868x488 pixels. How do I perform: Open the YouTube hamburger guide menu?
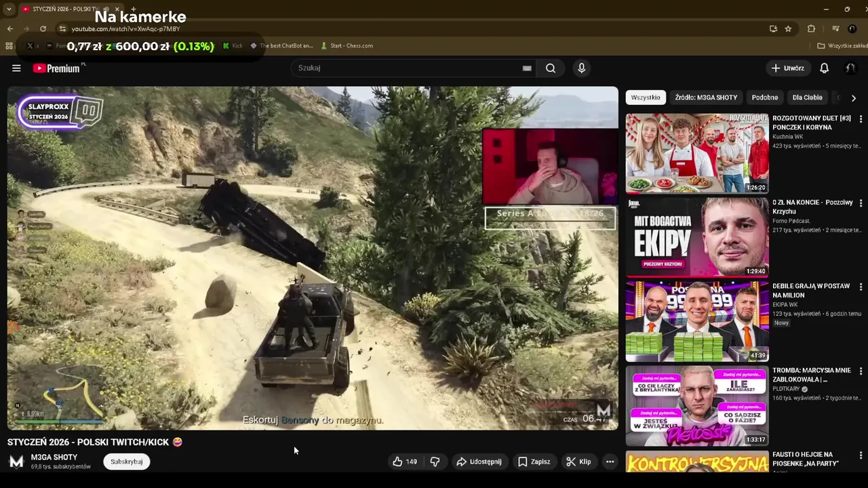[x=16, y=68]
